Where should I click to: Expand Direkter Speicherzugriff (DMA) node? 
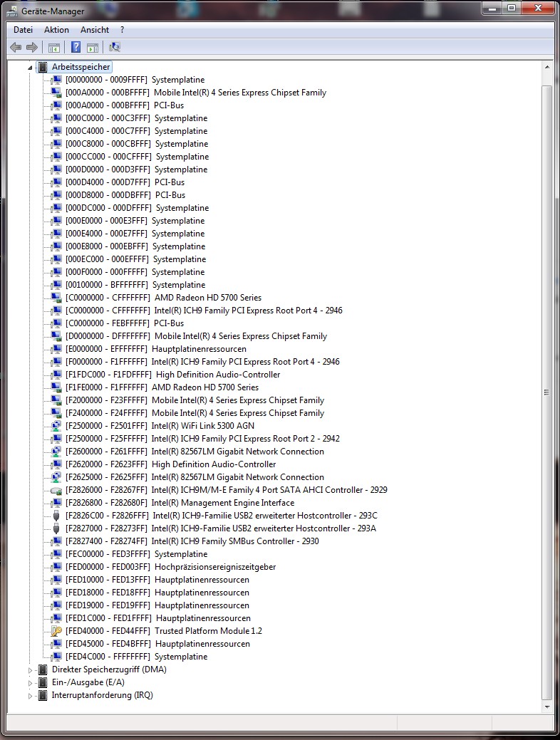(30, 669)
